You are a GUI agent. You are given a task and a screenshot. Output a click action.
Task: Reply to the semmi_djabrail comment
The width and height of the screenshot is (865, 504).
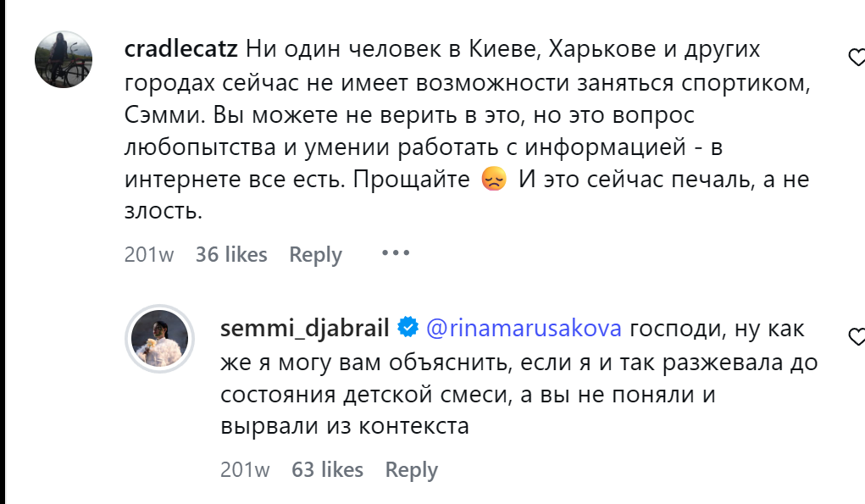(411, 469)
